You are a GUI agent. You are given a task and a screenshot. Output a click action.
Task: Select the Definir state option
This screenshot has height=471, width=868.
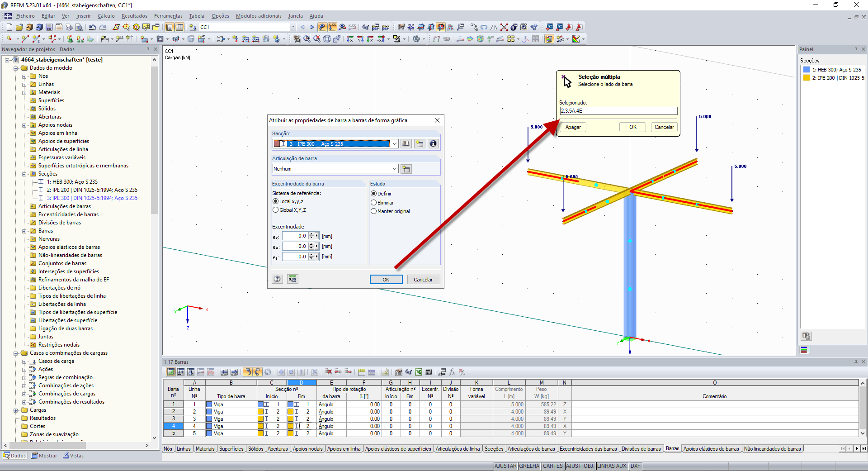373,194
